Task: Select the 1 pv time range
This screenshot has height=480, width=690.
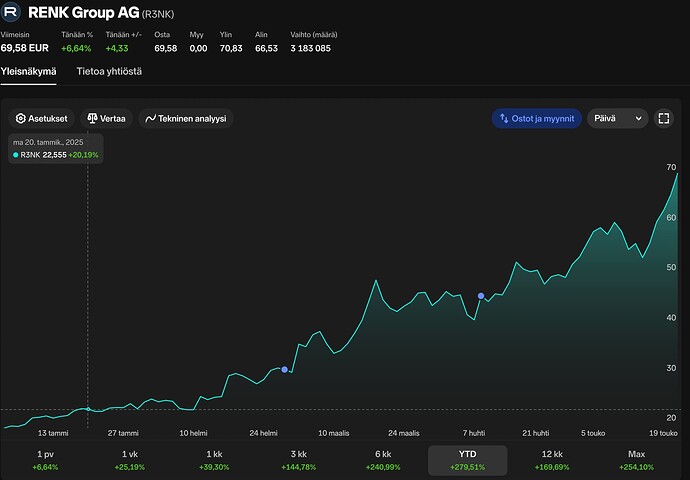Action: 45,460
